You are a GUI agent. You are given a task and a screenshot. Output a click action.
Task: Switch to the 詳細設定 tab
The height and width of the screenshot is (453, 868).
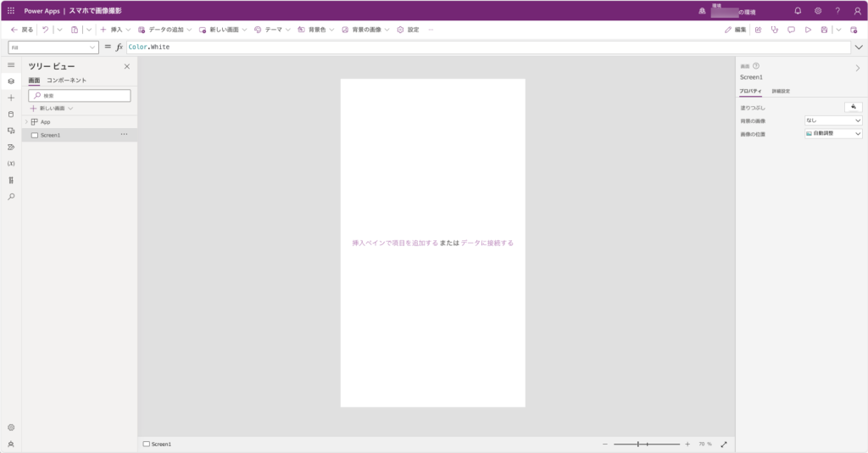tap(781, 91)
